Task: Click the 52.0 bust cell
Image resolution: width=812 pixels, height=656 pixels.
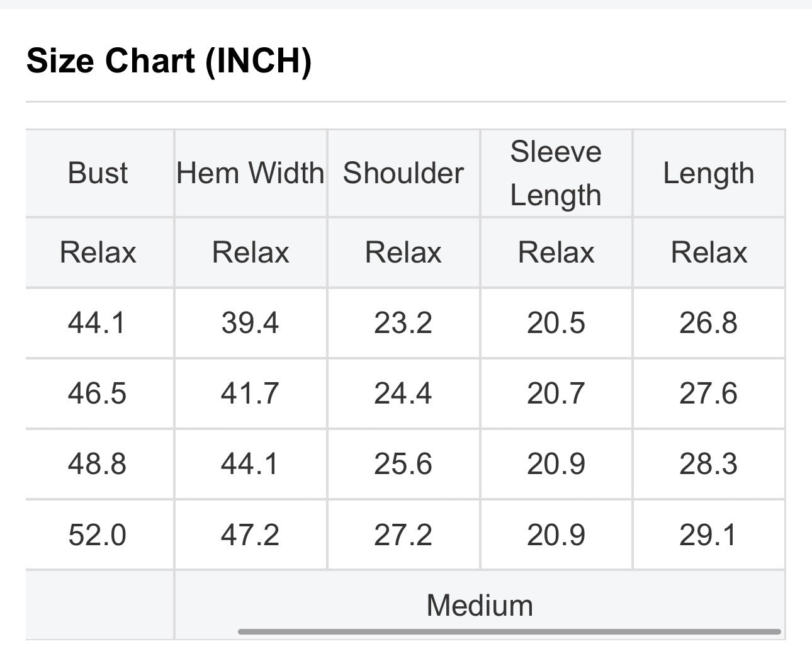Action: tap(99, 535)
